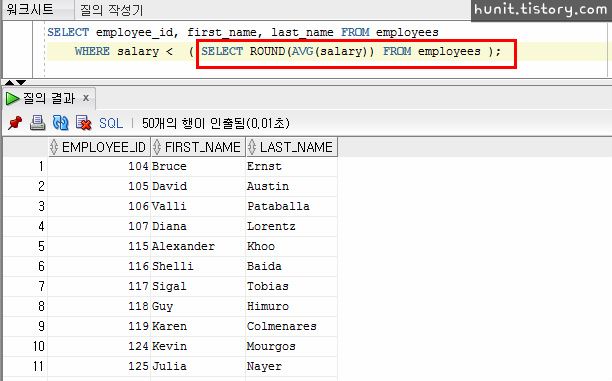Sort by the EMPLOYEE_ID column header
Image resolution: width=612 pixels, height=381 pixels.
[x=99, y=147]
